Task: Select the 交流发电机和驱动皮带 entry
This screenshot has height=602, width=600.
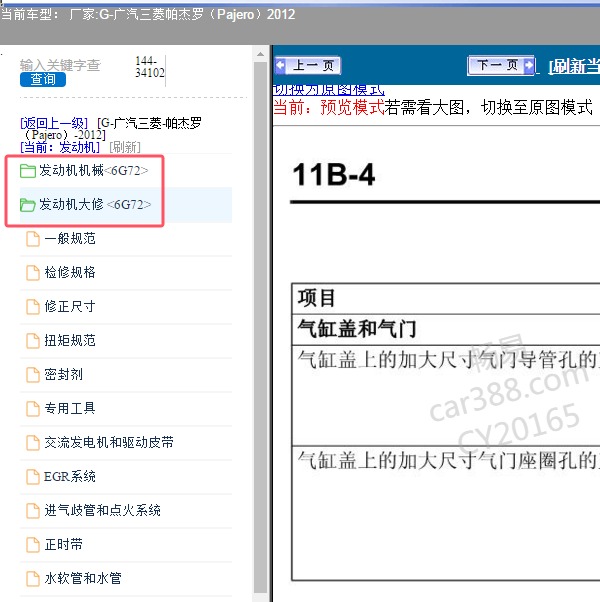Action: click(109, 442)
